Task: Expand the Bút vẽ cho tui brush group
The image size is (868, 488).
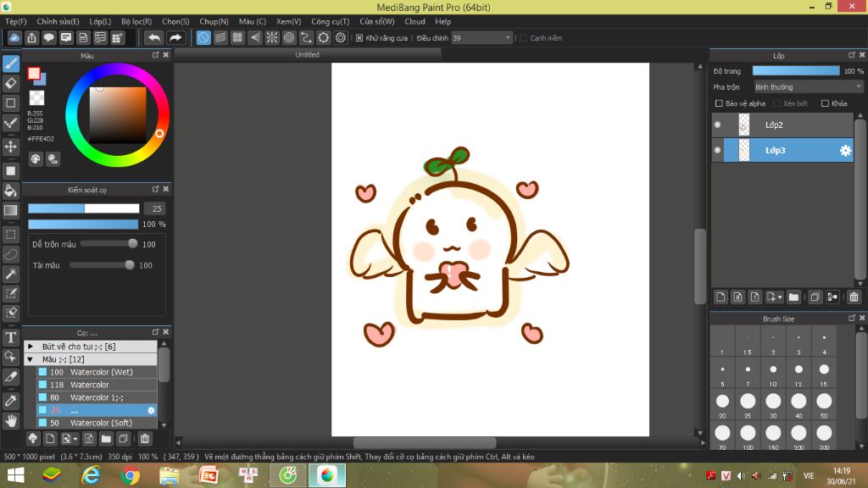Action: (31, 347)
